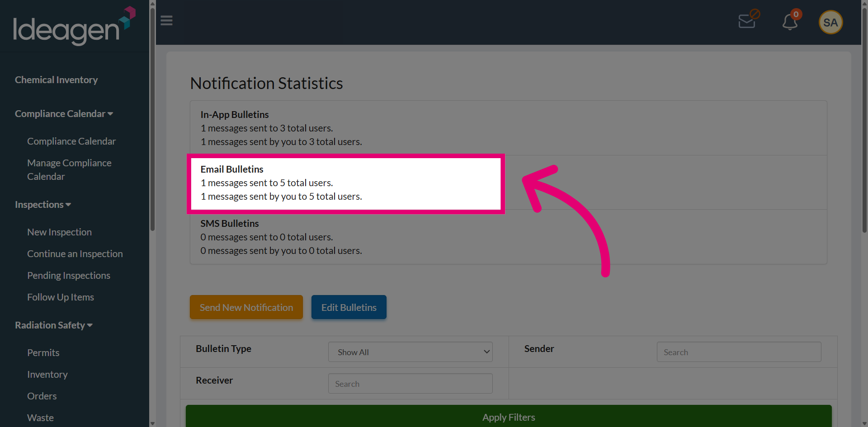The image size is (868, 427).
Task: Open Radiation Safety Waste
Action: tap(40, 418)
